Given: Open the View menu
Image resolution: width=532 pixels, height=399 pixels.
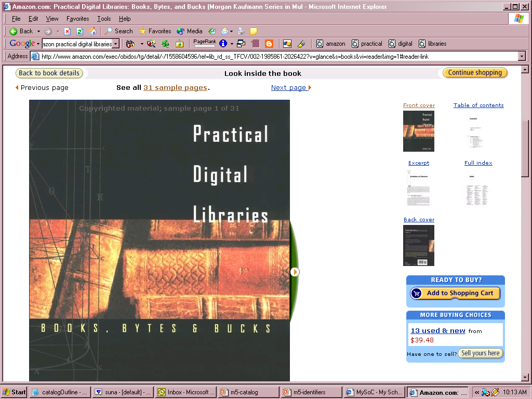Looking at the screenshot, I should [52, 19].
